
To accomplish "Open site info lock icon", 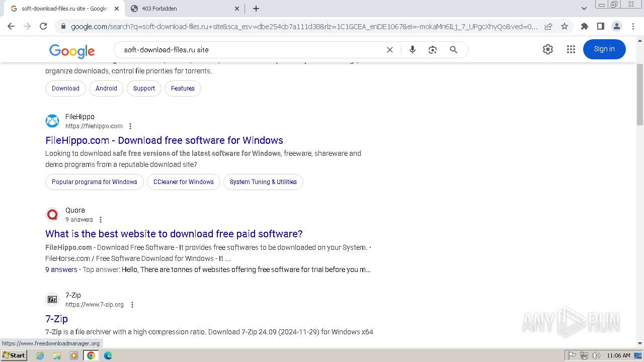I will click(x=63, y=26).
